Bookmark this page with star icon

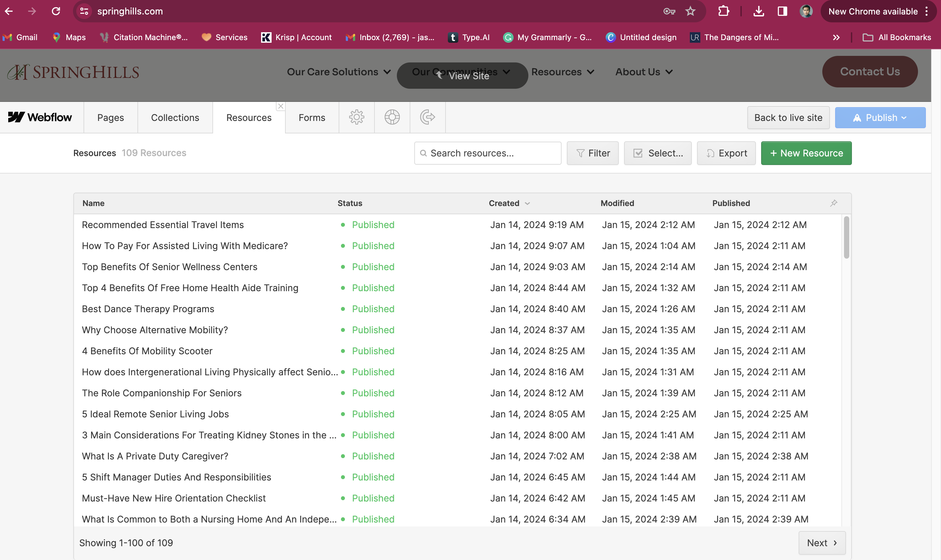tap(690, 11)
